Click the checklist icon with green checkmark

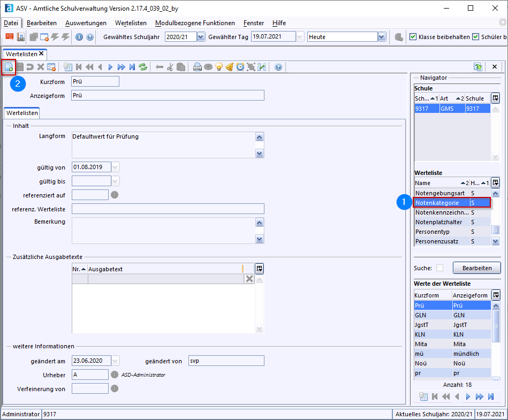(x=262, y=67)
